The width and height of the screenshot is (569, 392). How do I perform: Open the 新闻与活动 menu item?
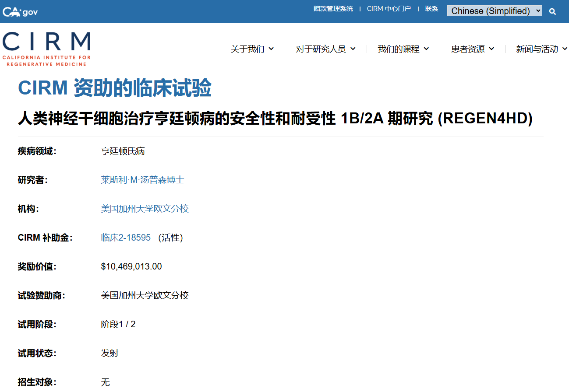point(537,49)
